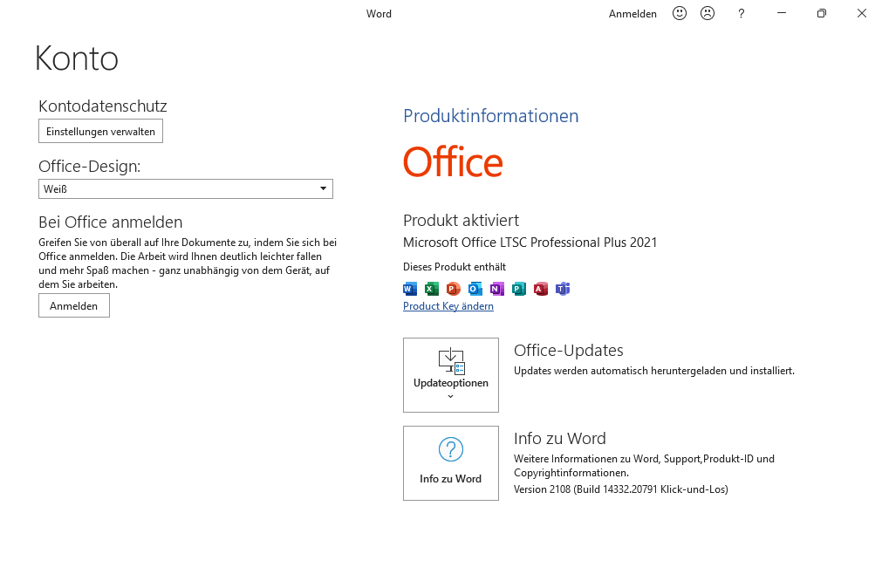Click the OneNote app icon
Image resolution: width=882 pixels, height=588 pixels.
tap(497, 289)
